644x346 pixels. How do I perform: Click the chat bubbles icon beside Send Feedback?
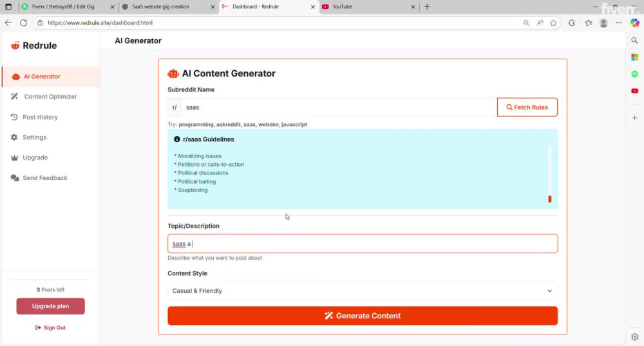pos(15,178)
